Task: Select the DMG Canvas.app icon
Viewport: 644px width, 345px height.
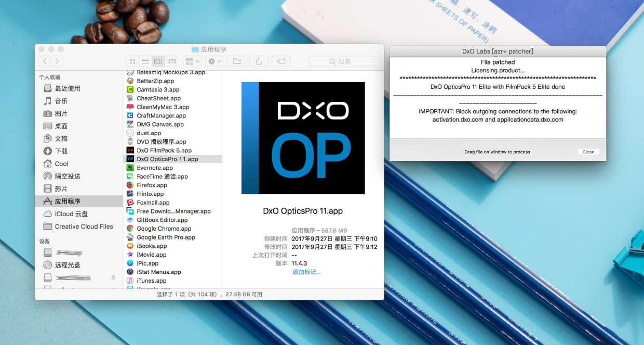Action: (130, 125)
